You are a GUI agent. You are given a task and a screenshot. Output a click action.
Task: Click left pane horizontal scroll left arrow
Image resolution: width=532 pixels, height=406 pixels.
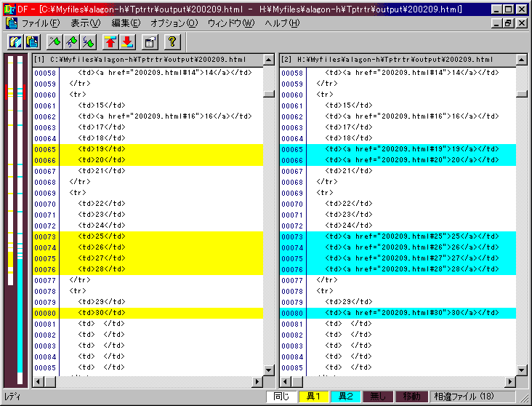39,382
